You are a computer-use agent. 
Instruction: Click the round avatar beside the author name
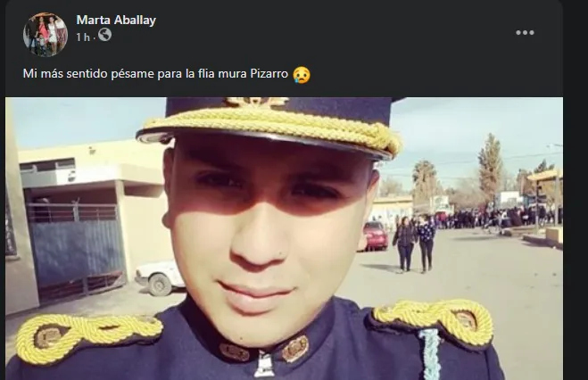(45, 35)
